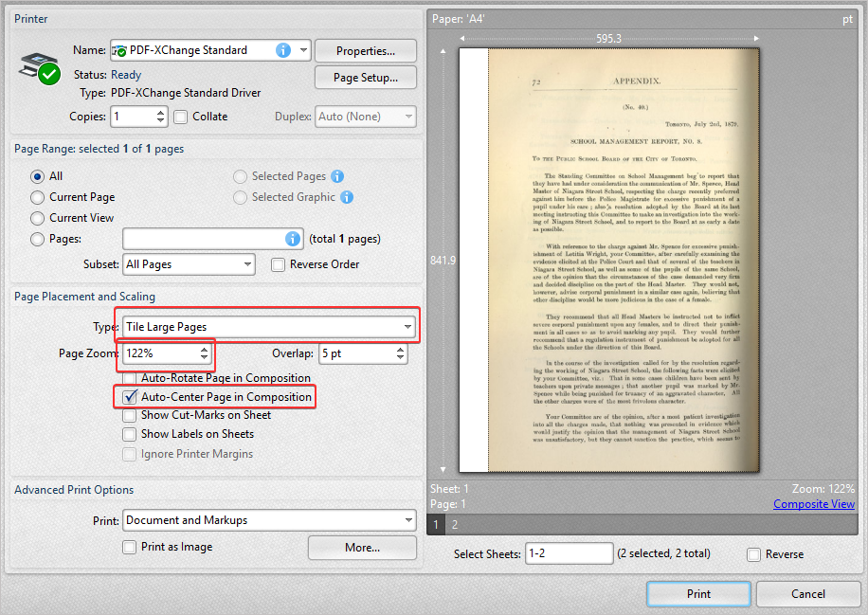868x615 pixels.
Task: Click the Print button
Action: [698, 594]
